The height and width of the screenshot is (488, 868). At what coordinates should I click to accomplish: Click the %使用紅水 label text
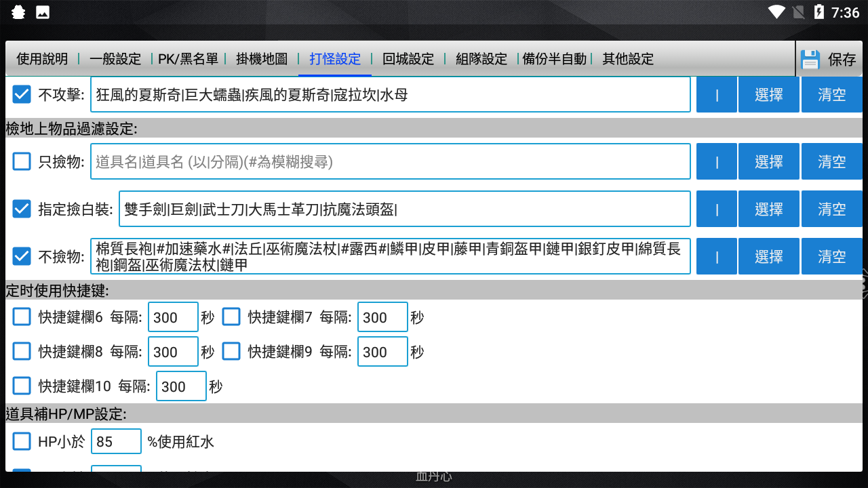[180, 442]
